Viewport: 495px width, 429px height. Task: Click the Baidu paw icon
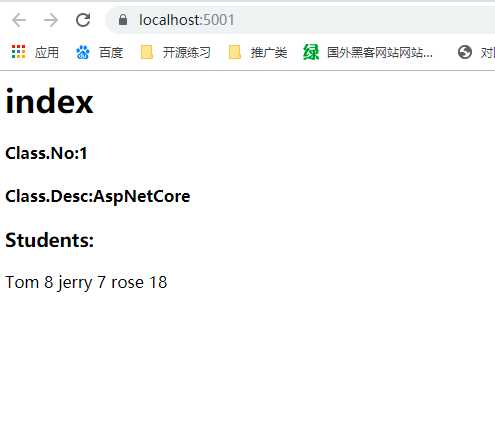tap(82, 52)
